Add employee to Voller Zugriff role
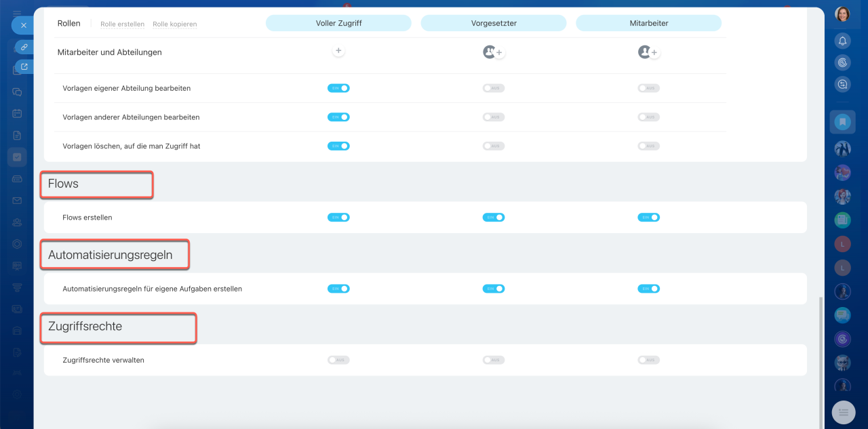868x429 pixels. (x=338, y=51)
